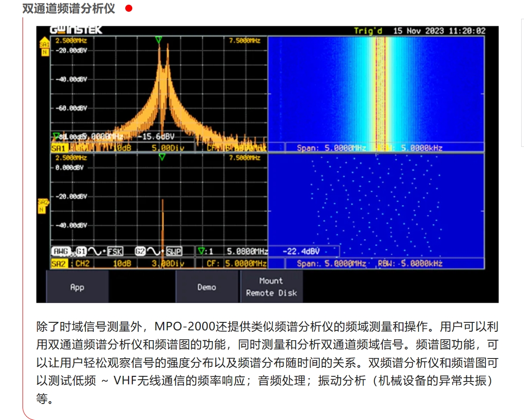Toggle the SWP sweep indicator
The width and height of the screenshot is (524, 420).
pyautogui.click(x=174, y=251)
